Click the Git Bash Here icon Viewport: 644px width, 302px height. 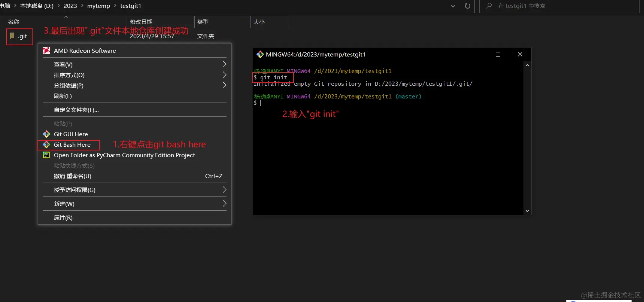(x=46, y=144)
